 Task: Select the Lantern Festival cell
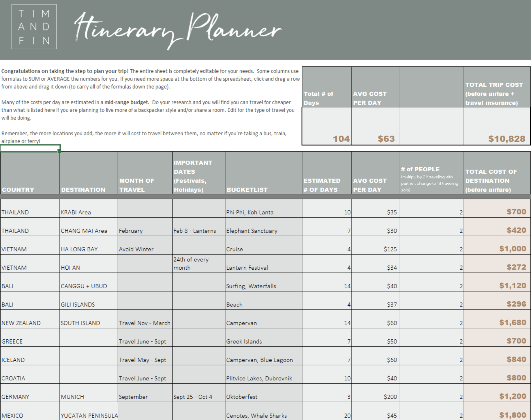point(263,264)
